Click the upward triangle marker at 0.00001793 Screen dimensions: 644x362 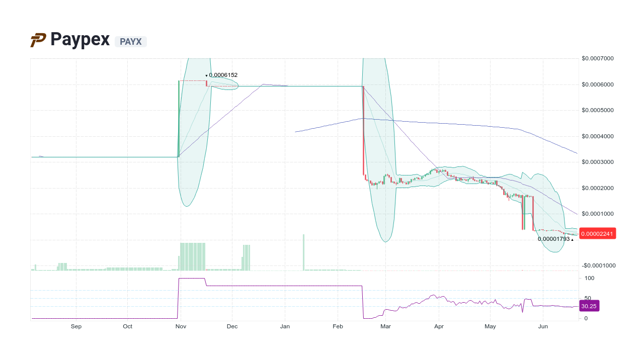click(x=573, y=240)
